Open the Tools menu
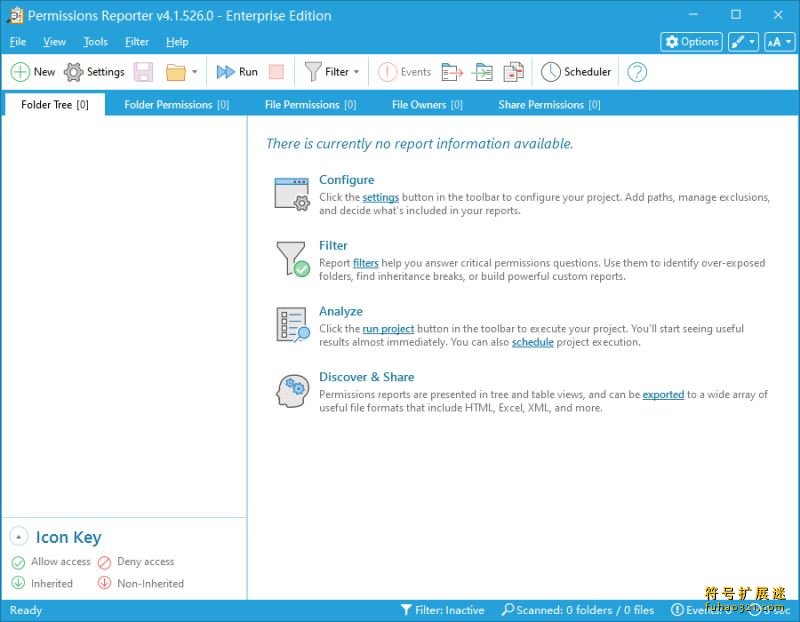The image size is (800, 622). click(95, 42)
